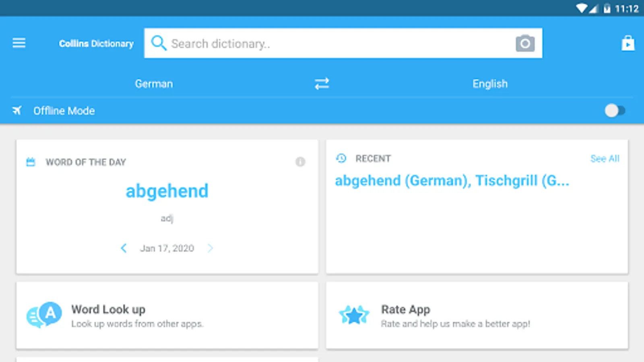The width and height of the screenshot is (644, 362).
Task: Show previous word of the day
Action: click(124, 248)
